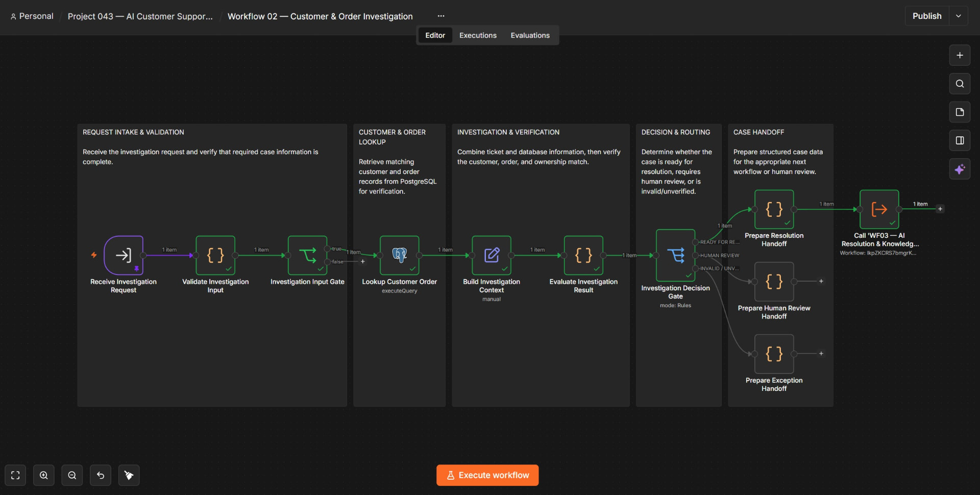Add a node with the plus button
Screen dimensions: 980x495
click(x=960, y=55)
